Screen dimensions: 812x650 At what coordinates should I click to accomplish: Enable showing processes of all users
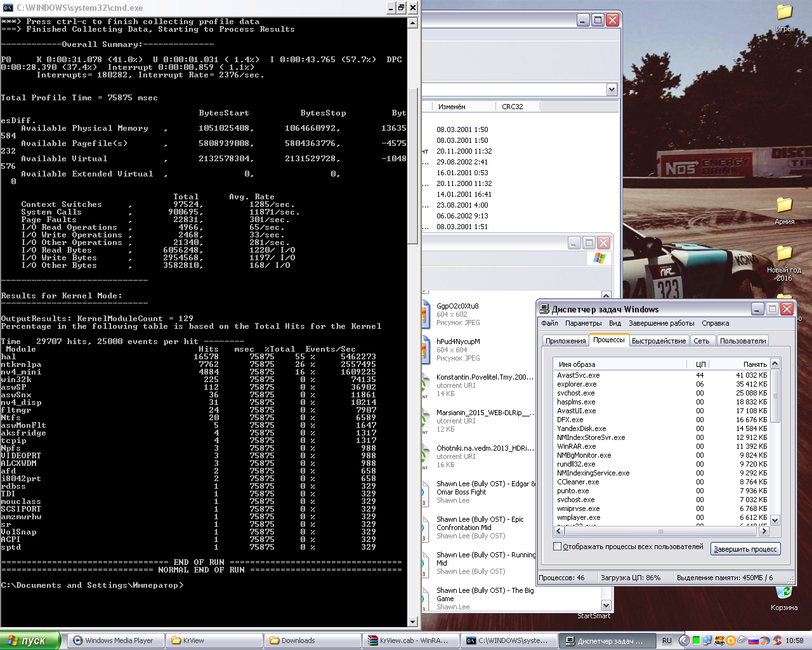click(557, 547)
